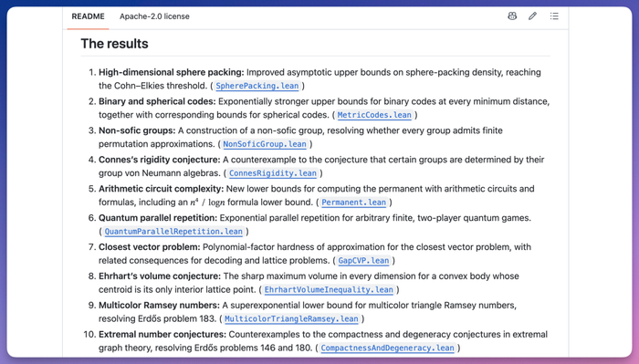Open the README outline list icon
This screenshot has width=639, height=364.
pyautogui.click(x=554, y=16)
